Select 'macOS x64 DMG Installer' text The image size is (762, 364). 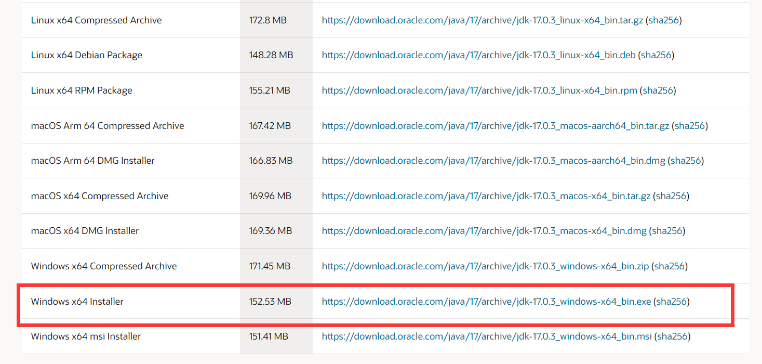pos(85,231)
